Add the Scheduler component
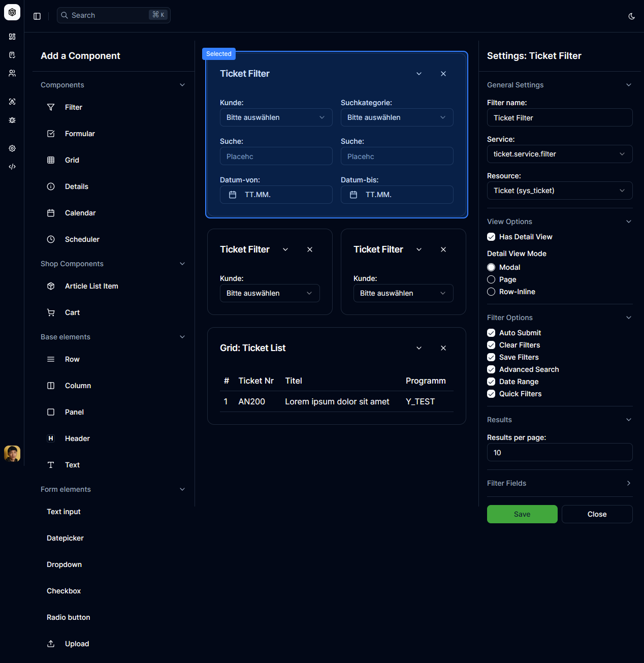This screenshot has width=644, height=663. coord(82,239)
